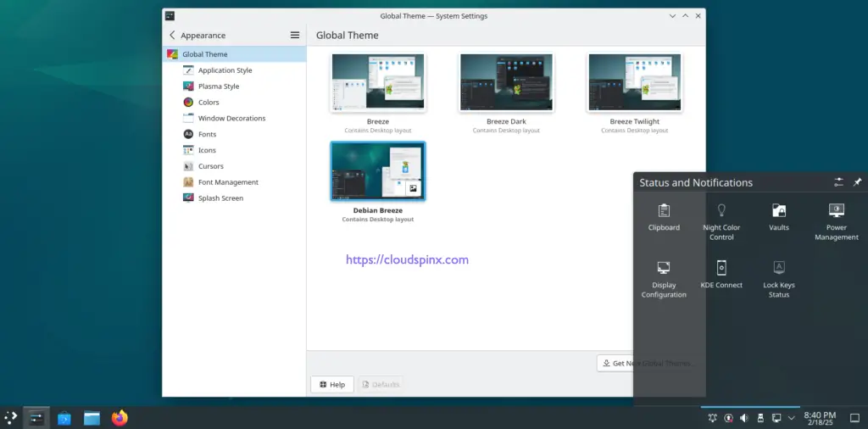Screen dimensions: 868x429
Task: Open the System Settings hamburger menu
Action: (x=295, y=36)
